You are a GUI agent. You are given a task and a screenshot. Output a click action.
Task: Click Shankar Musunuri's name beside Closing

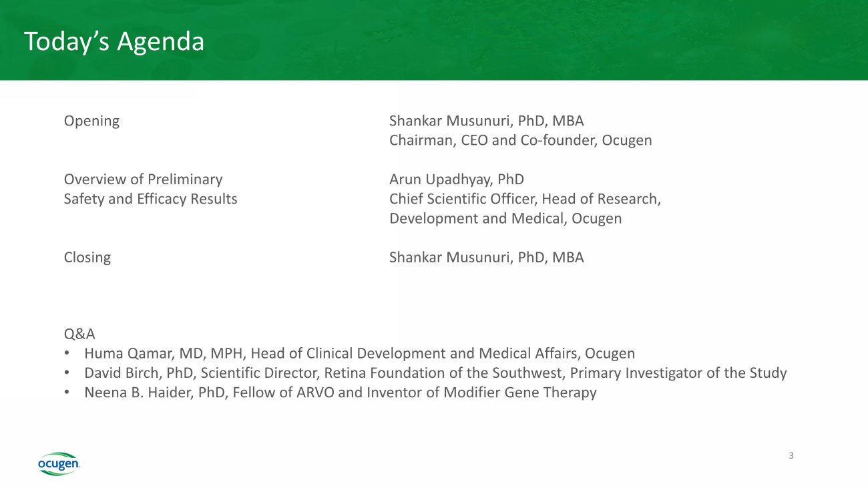tap(486, 257)
